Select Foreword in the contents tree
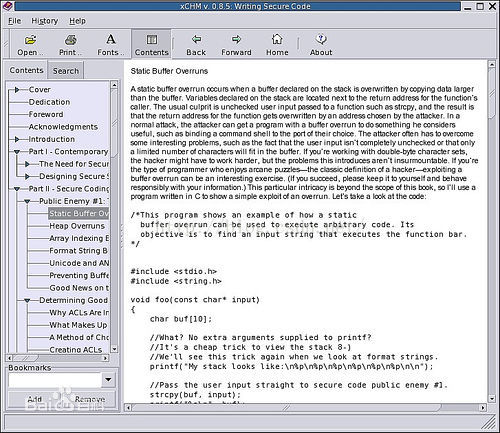 coord(46,114)
